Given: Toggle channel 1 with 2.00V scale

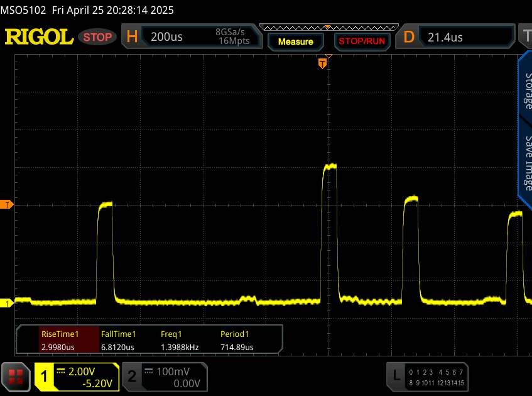Looking at the screenshot, I should [x=77, y=377].
